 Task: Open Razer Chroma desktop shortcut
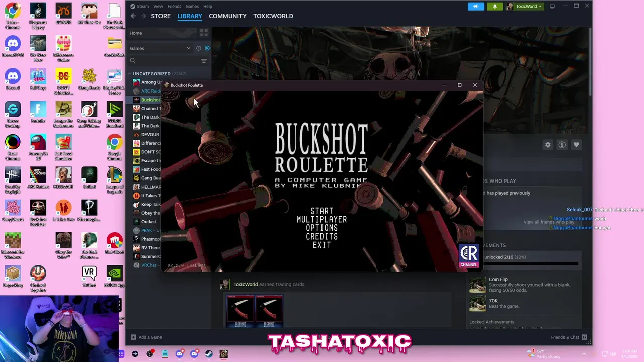tap(13, 147)
